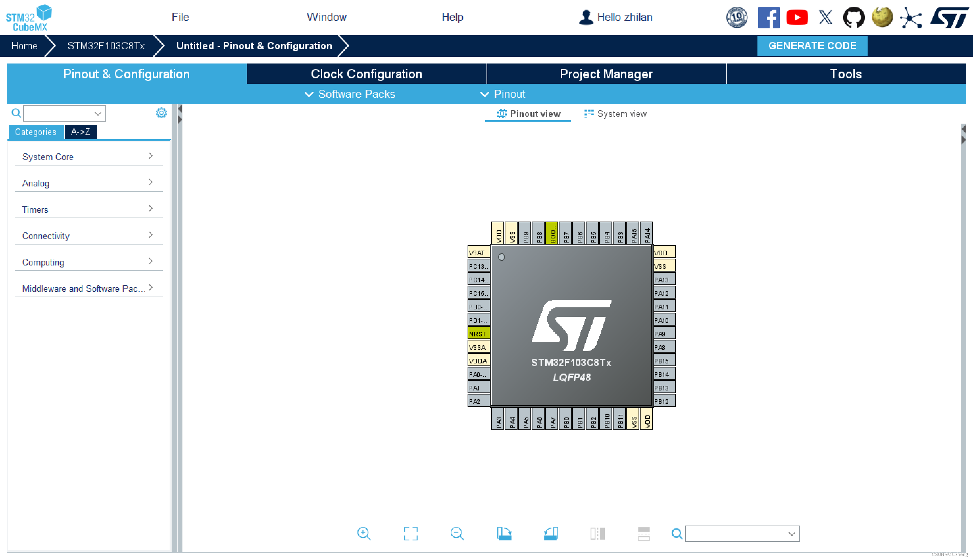Open the ST YouTube channel icon
Screen dimensions: 973x560
pyautogui.click(x=797, y=17)
